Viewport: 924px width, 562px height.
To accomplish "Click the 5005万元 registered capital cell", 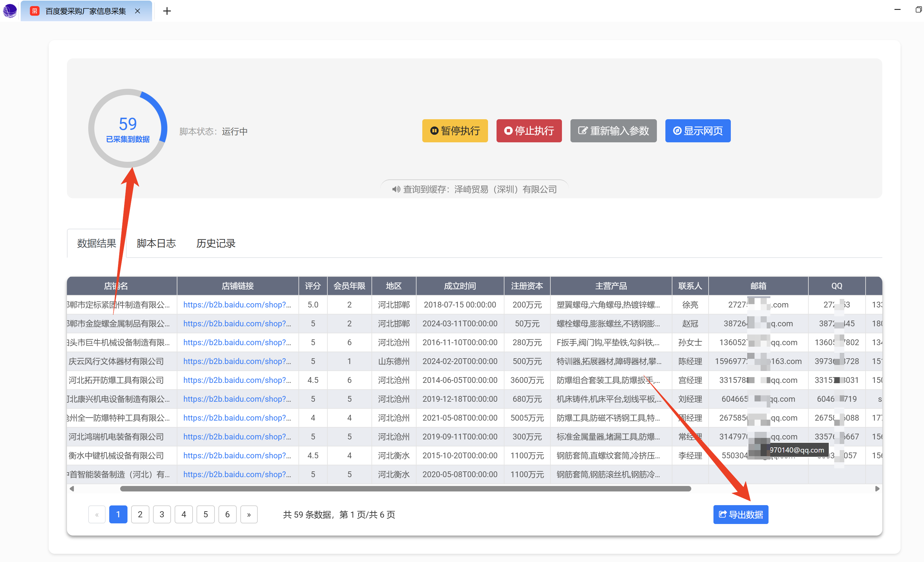I will coord(527,418).
